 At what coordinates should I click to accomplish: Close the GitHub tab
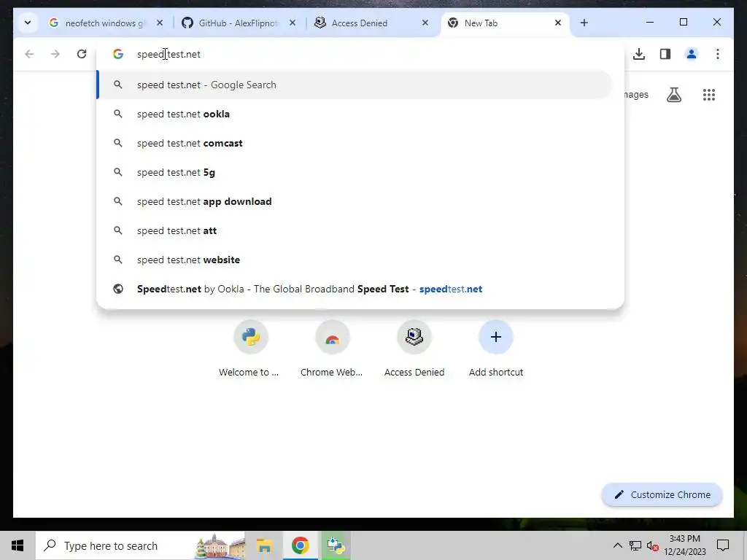[x=293, y=23]
